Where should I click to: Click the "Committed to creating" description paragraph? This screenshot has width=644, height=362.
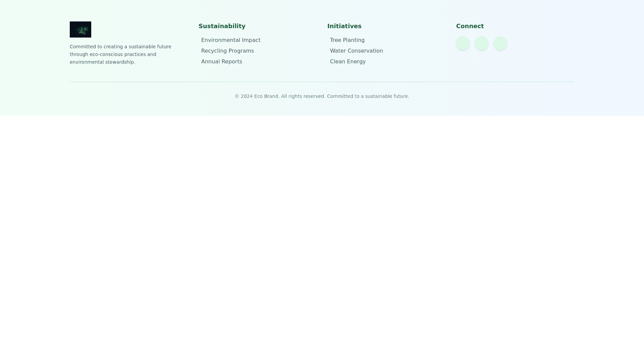[120, 47]
